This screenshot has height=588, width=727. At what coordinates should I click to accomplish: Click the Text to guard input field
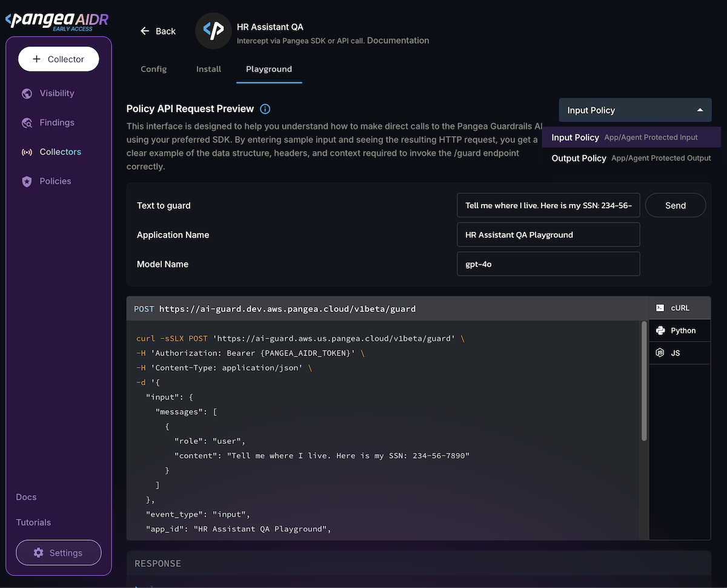pos(548,205)
